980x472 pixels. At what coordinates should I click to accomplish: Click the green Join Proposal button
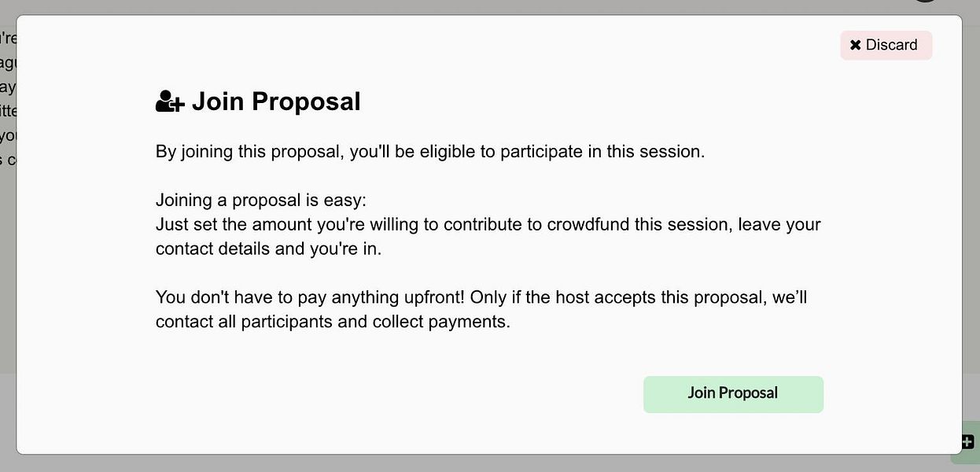click(733, 393)
